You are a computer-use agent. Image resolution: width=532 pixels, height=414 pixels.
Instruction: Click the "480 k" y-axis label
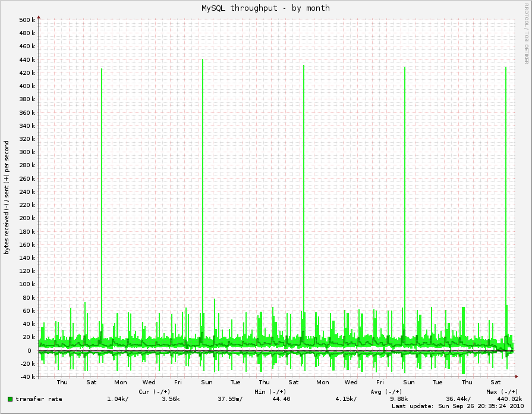pos(27,33)
